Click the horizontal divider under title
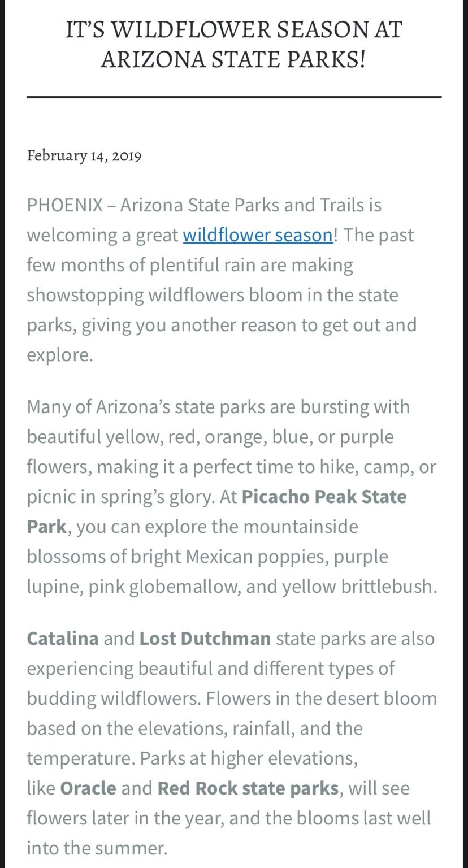Viewport: 468px width, 868px height. (233, 97)
